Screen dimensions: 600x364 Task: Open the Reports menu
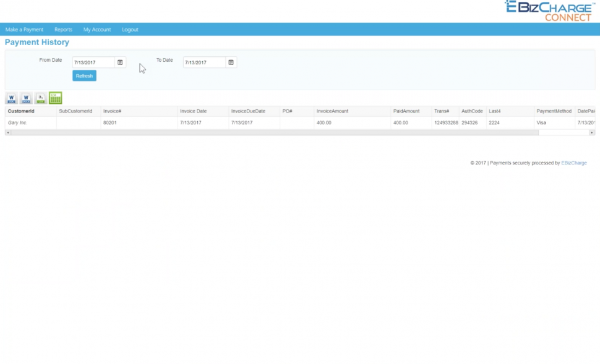[x=63, y=29]
